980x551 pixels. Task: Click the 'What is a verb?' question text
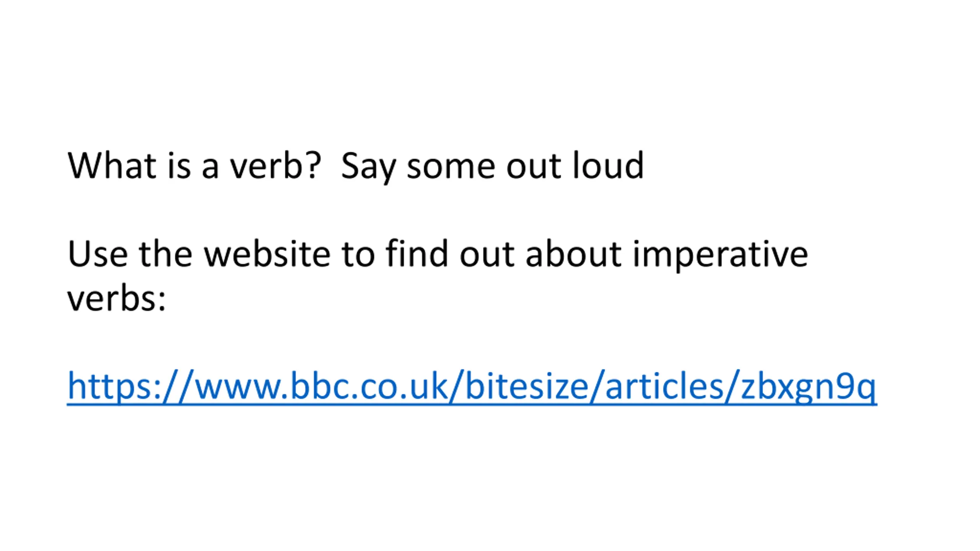coord(194,166)
